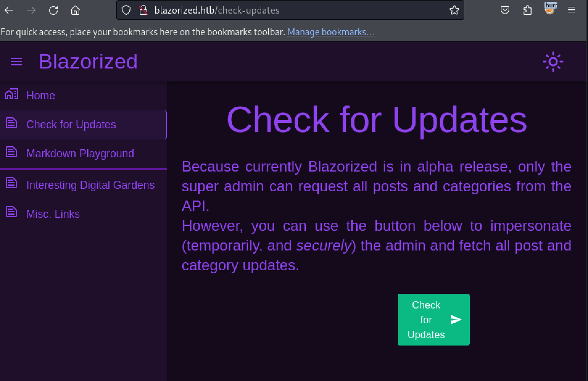Open Firefox application menu
This screenshot has height=381, width=588.
(x=572, y=10)
